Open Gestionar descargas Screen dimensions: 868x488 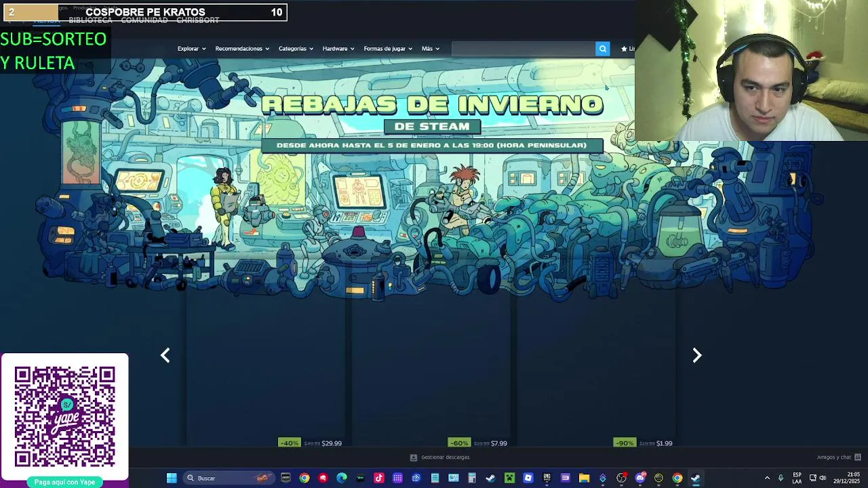440,457
